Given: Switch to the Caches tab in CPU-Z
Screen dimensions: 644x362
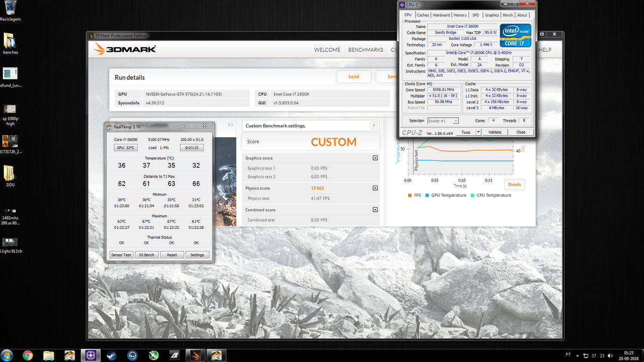Looking at the screenshot, I should 423,15.
